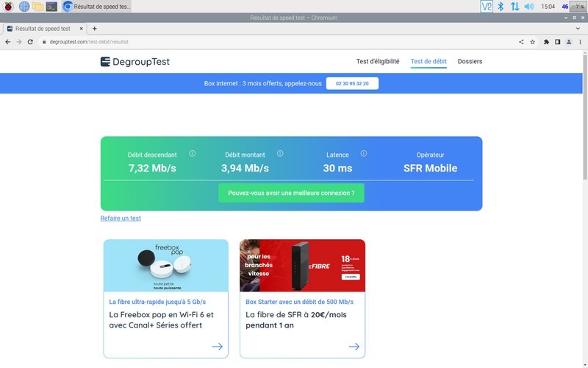Image resolution: width=588 pixels, height=368 pixels.
Task: Show info for Débit montant
Action: 280,154
